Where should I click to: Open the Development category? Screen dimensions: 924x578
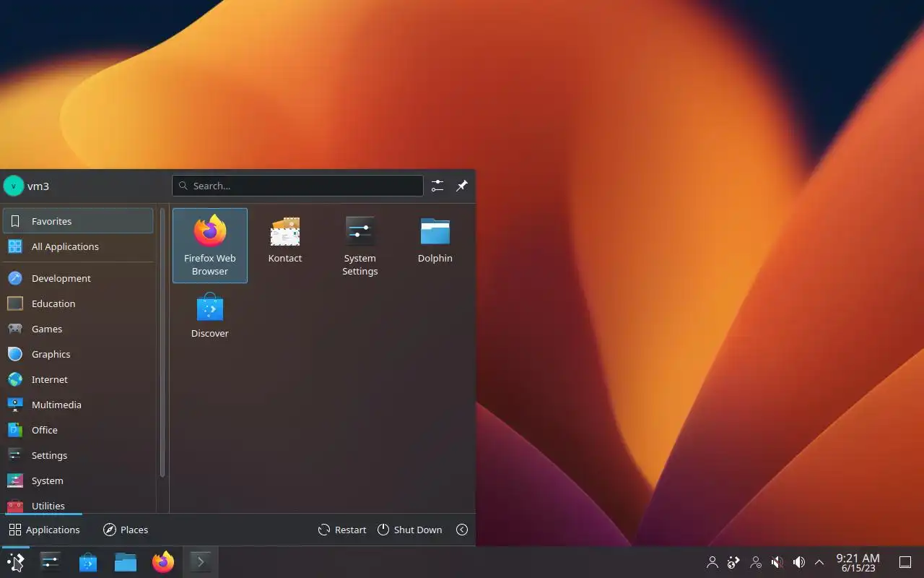click(78, 278)
